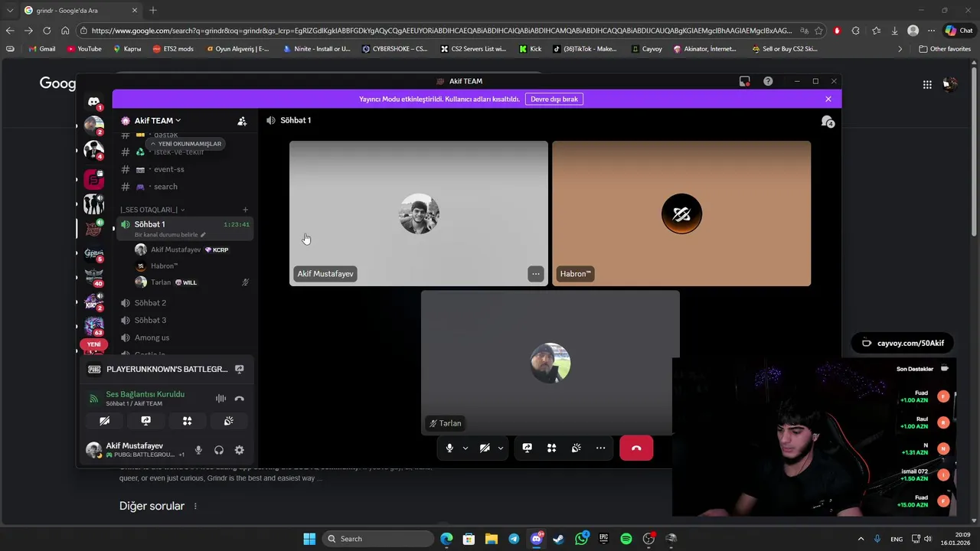
Task: Click Devre dışı bırak button in banner
Action: [554, 99]
